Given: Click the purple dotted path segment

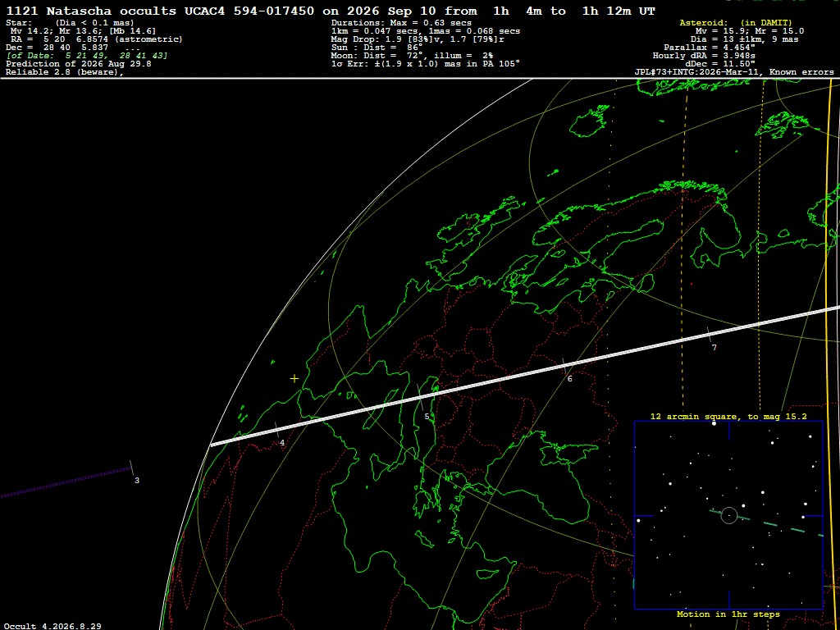Looking at the screenshot, I should 66,482.
